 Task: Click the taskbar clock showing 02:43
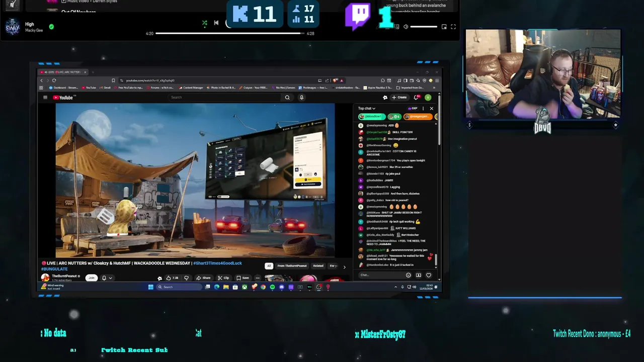(427, 287)
